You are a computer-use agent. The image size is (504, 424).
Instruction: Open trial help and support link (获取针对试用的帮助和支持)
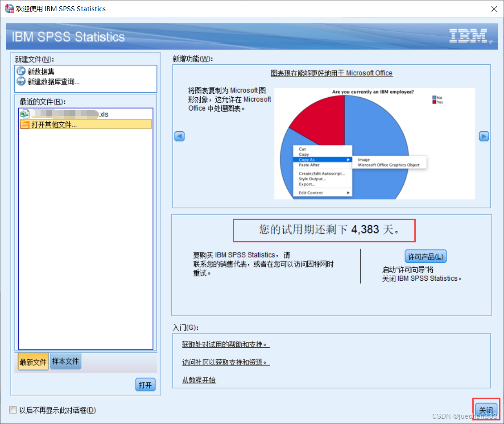(226, 344)
